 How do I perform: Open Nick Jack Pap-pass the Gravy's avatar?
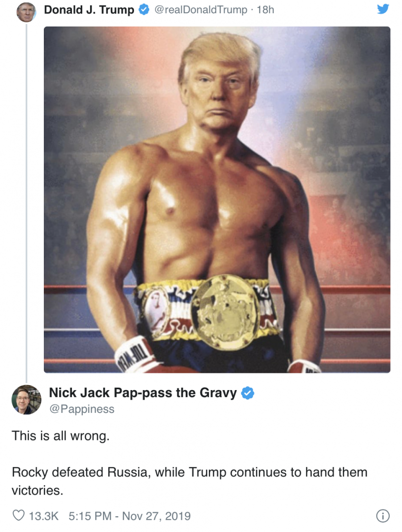click(x=26, y=399)
